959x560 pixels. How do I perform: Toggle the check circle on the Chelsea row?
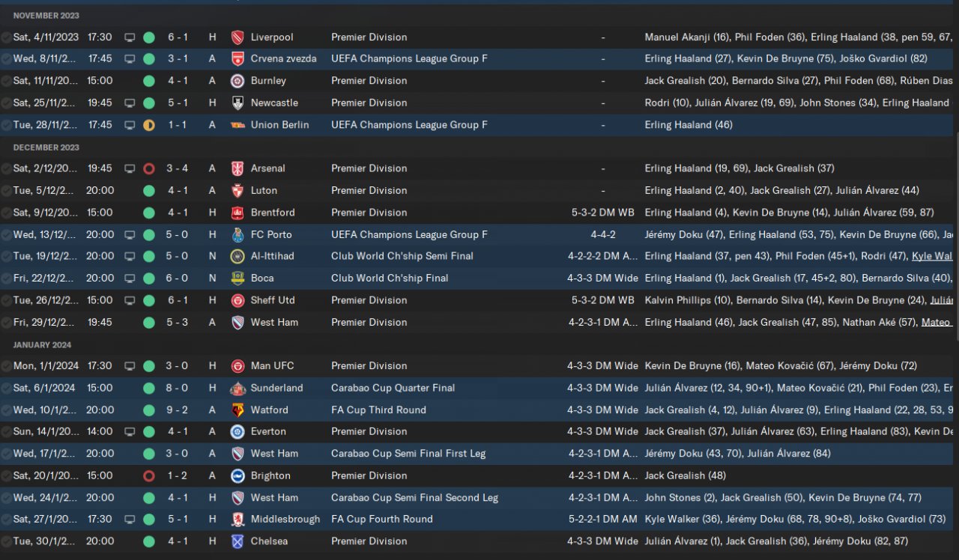(6, 541)
